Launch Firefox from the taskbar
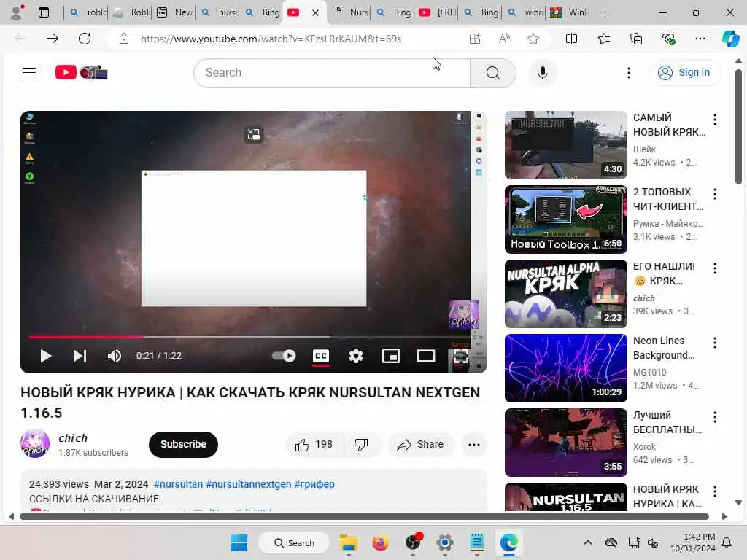Viewport: 747px width, 560px height. [380, 542]
